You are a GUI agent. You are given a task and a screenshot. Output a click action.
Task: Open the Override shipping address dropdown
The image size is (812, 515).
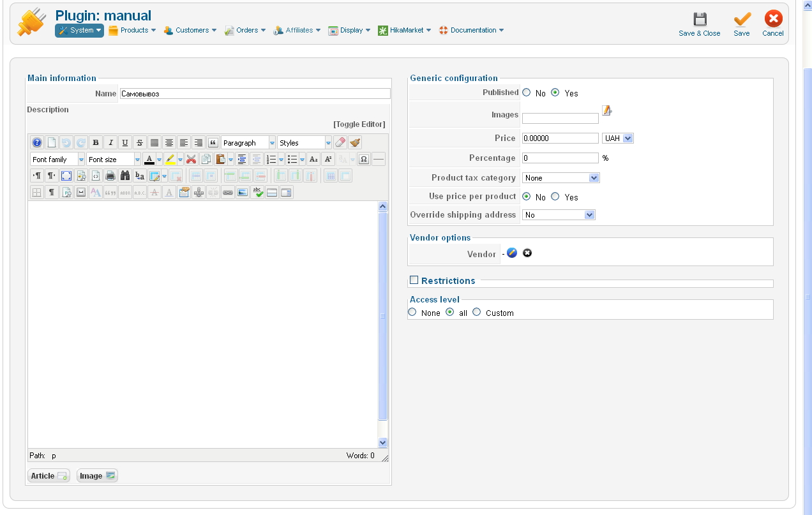559,215
